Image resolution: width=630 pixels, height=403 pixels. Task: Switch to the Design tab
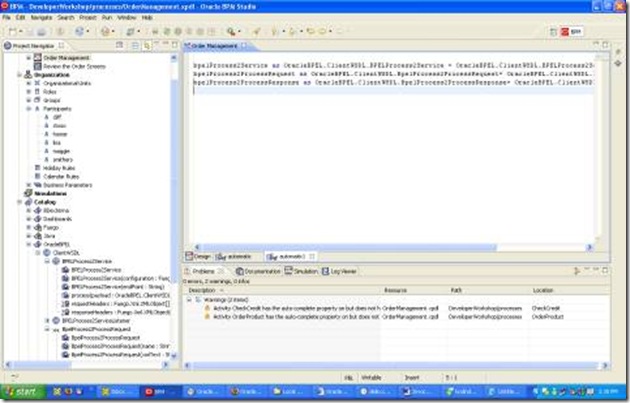[x=198, y=256]
